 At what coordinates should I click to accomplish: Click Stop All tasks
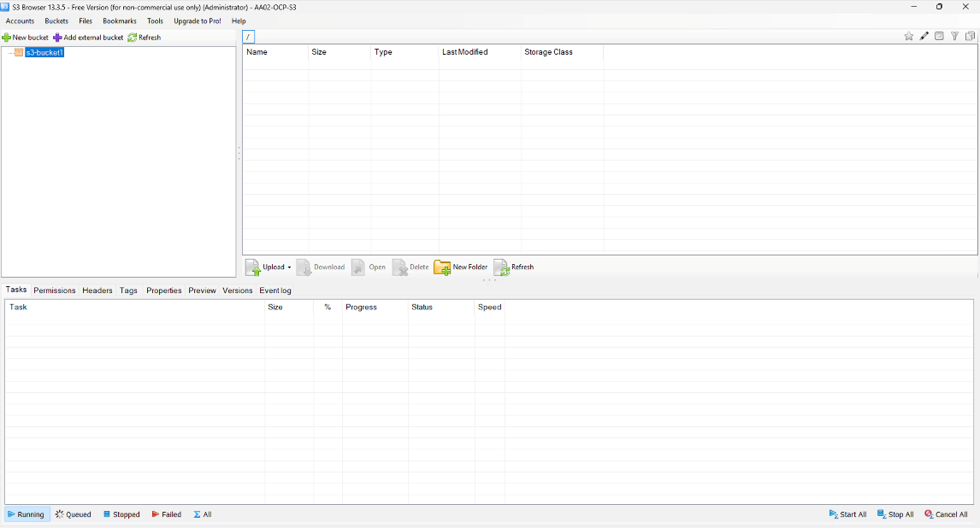point(895,514)
